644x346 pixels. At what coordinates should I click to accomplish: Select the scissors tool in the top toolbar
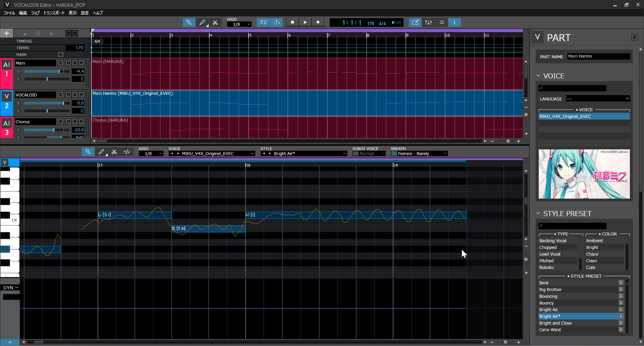tap(215, 22)
